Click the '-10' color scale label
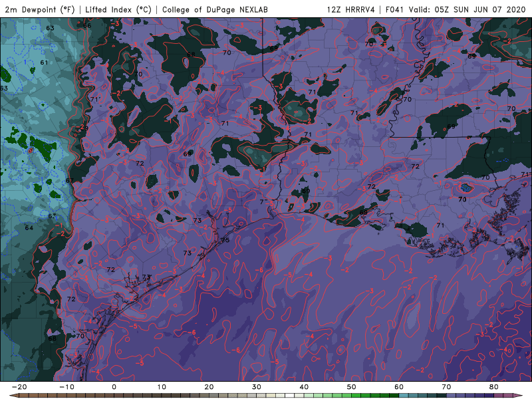Image resolution: width=532 pixels, height=399 pixels. (x=66, y=387)
